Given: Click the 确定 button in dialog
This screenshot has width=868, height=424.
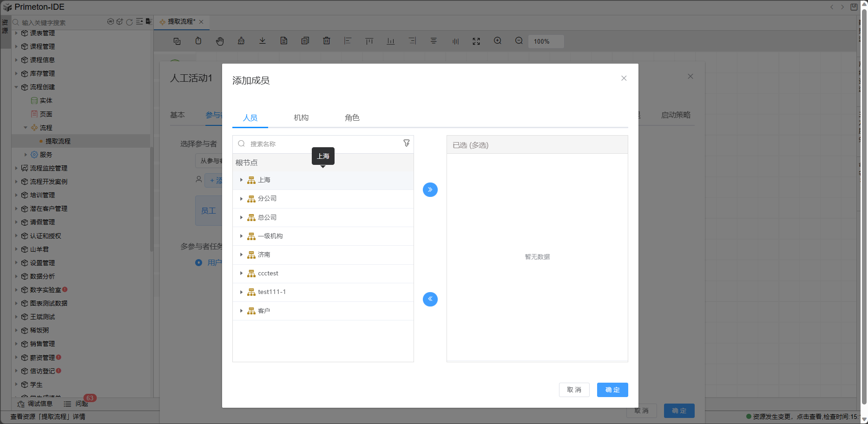Looking at the screenshot, I should pos(612,390).
